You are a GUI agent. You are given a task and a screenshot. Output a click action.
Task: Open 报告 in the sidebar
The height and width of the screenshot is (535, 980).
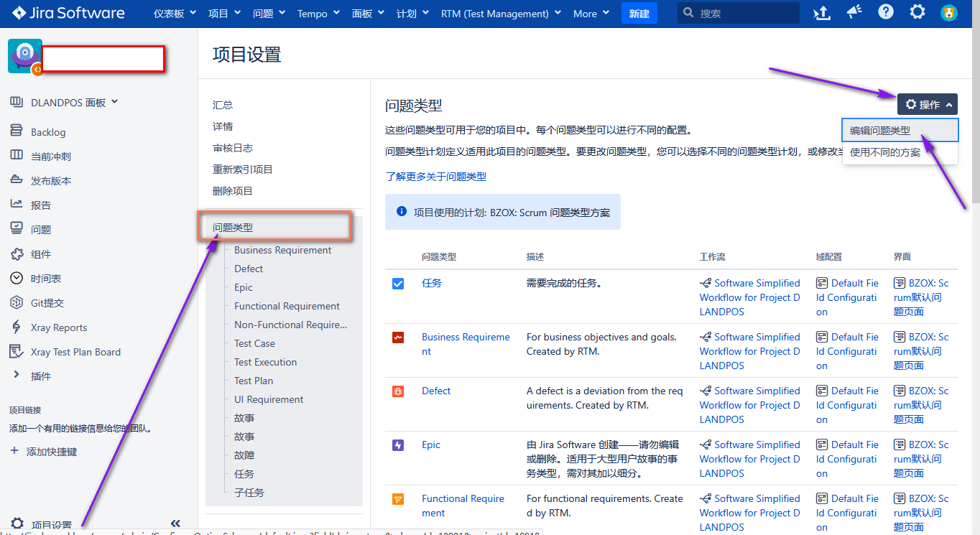coord(41,205)
